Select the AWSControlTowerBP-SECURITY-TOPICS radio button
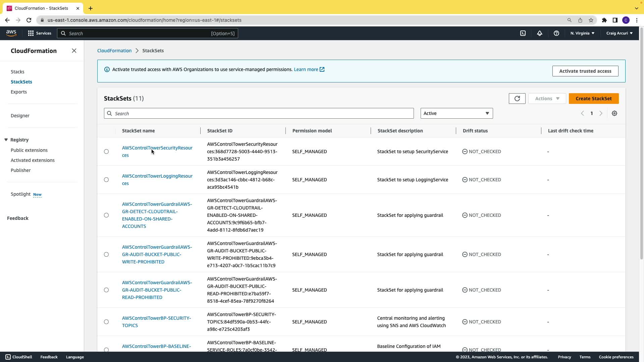Viewport: 644px width, 362px height. pos(106,322)
